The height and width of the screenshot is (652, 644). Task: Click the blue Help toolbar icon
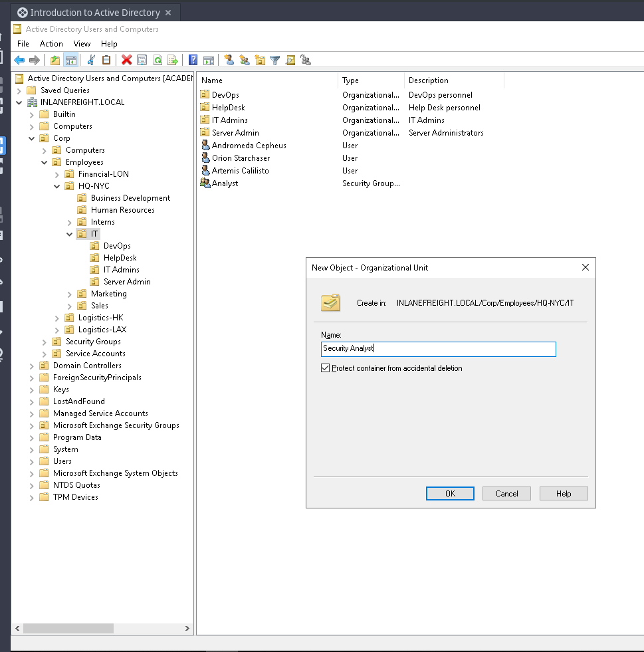tap(193, 60)
